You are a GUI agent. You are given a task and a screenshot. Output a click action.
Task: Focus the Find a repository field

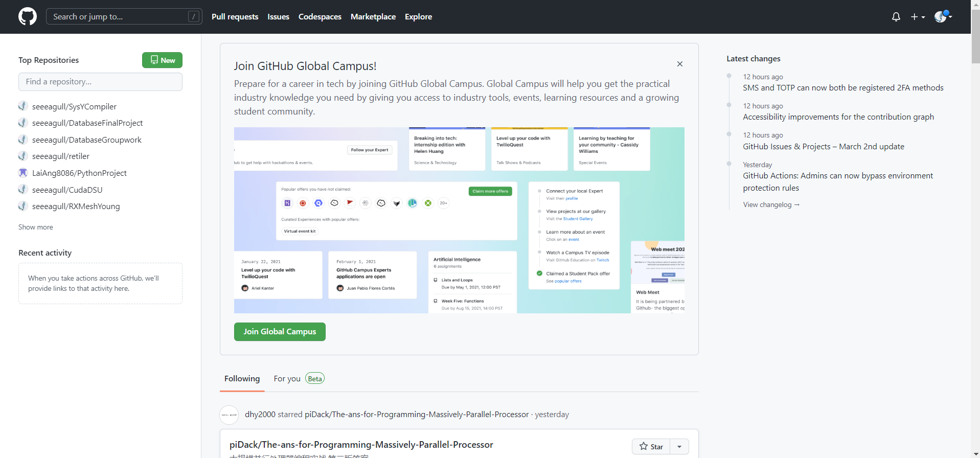tap(100, 82)
